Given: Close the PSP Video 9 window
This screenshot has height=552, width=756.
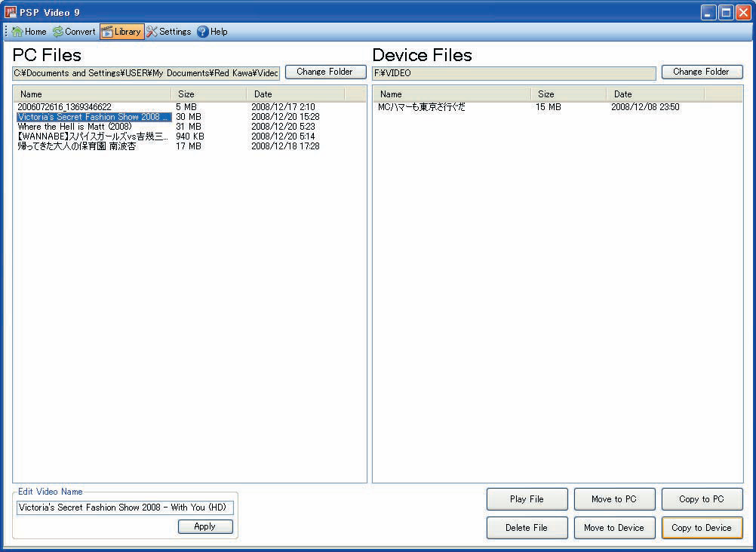Looking at the screenshot, I should [x=743, y=13].
